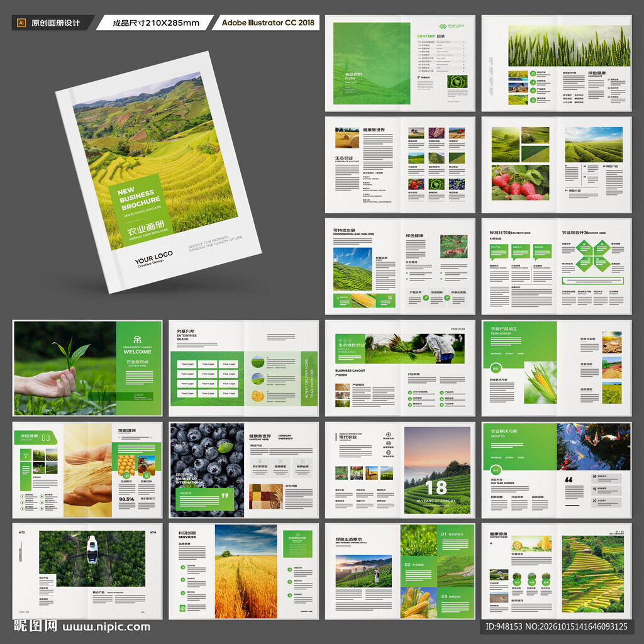Click the green YOUR LOGO emblem on contents page
The height and width of the screenshot is (644, 644).
(x=443, y=26)
